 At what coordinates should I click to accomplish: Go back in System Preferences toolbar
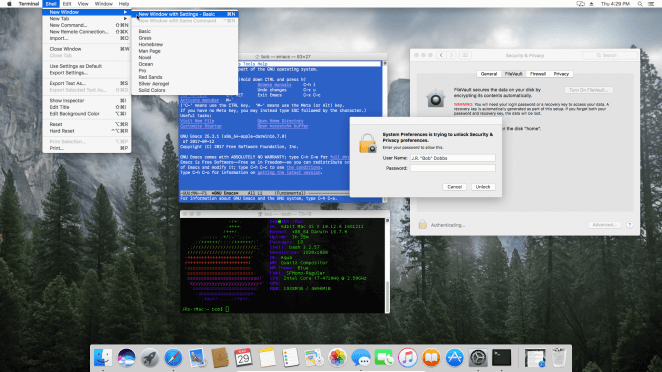coord(441,55)
